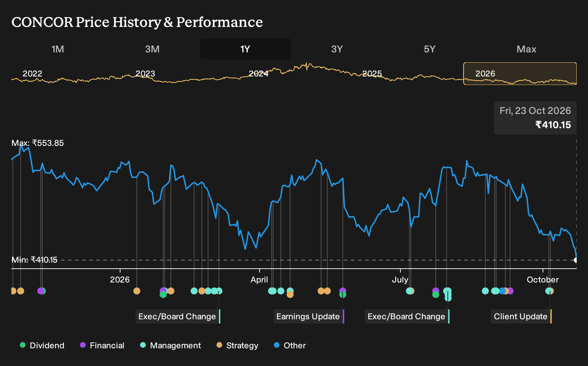Viewport: 588px width, 366px height.
Task: Click the 2023 label in the overview mini chart
Action: pos(145,74)
